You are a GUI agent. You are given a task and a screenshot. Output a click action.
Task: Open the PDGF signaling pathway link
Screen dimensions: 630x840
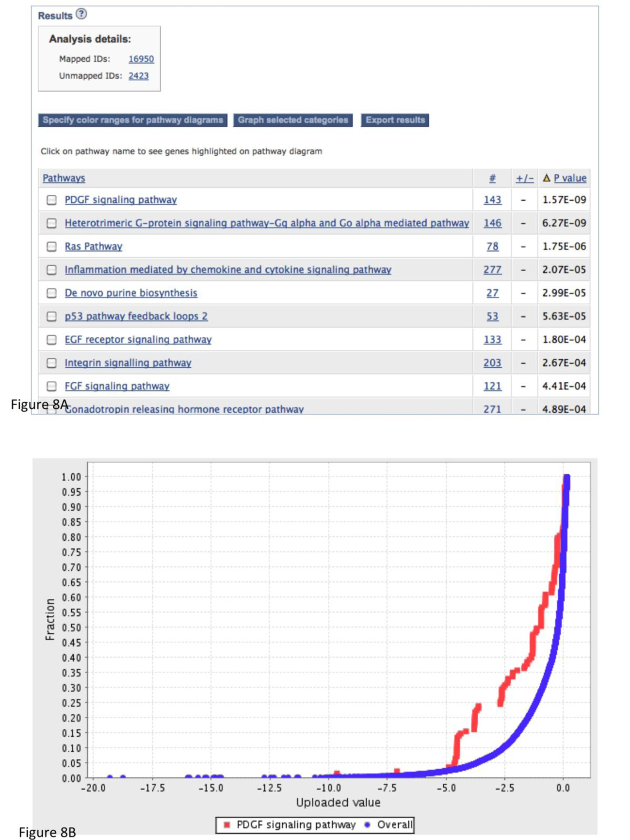tap(121, 200)
